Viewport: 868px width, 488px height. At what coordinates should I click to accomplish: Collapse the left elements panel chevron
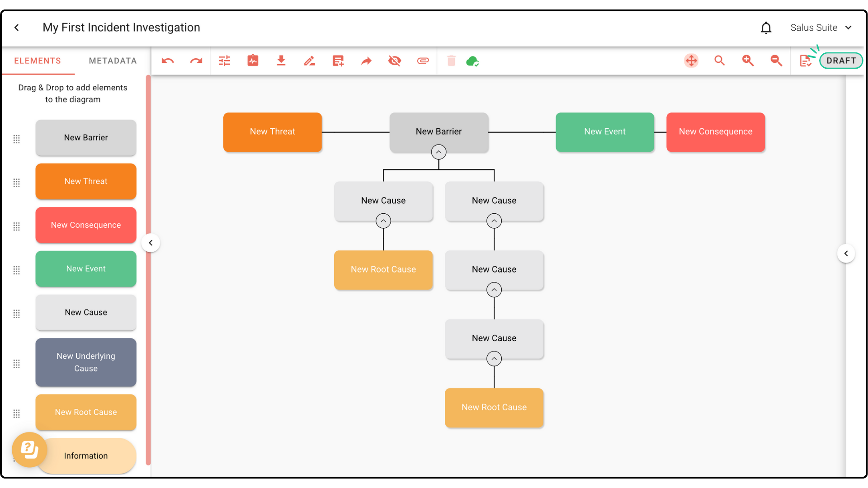pos(151,243)
